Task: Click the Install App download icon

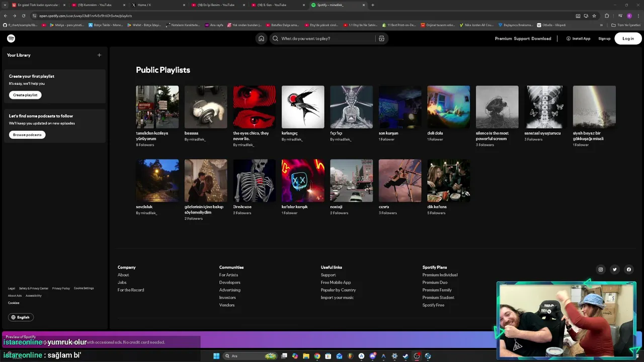Action: click(x=569, y=38)
